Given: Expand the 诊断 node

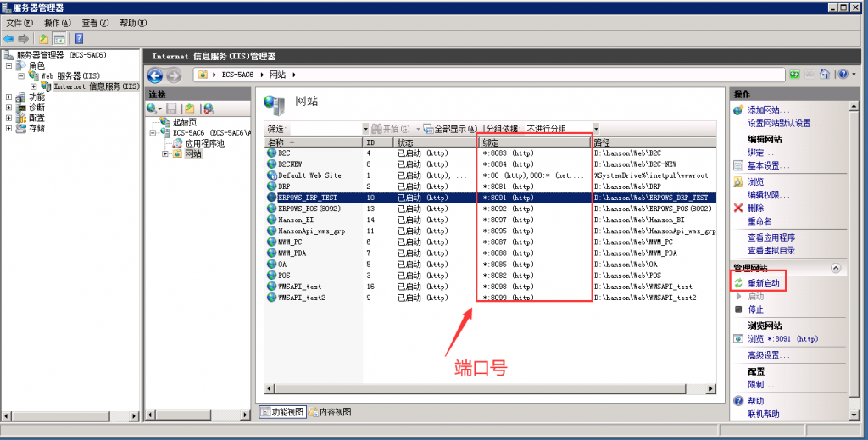Looking at the screenshot, I should 8,108.
